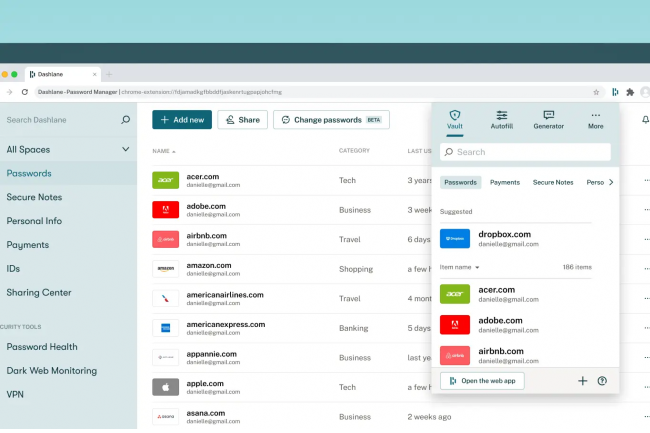
Task: Open a new browser tab with plus
Action: pyautogui.click(x=109, y=75)
